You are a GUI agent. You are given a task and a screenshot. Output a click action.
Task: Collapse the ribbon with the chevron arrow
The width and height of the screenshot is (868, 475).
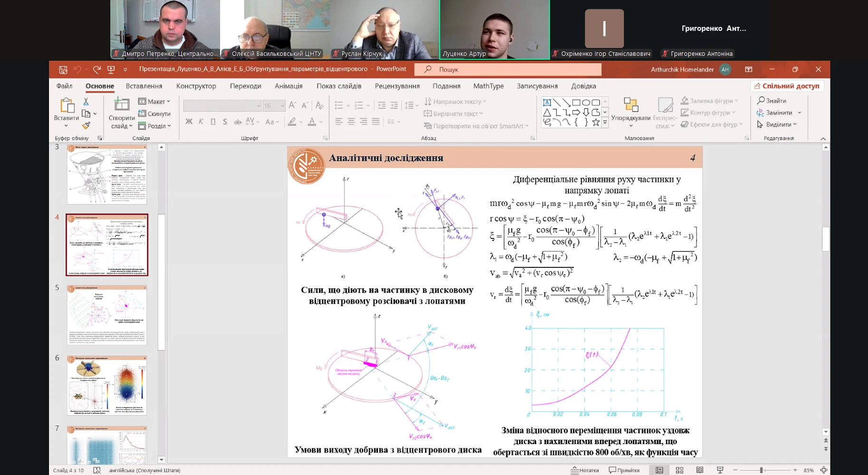[823, 139]
